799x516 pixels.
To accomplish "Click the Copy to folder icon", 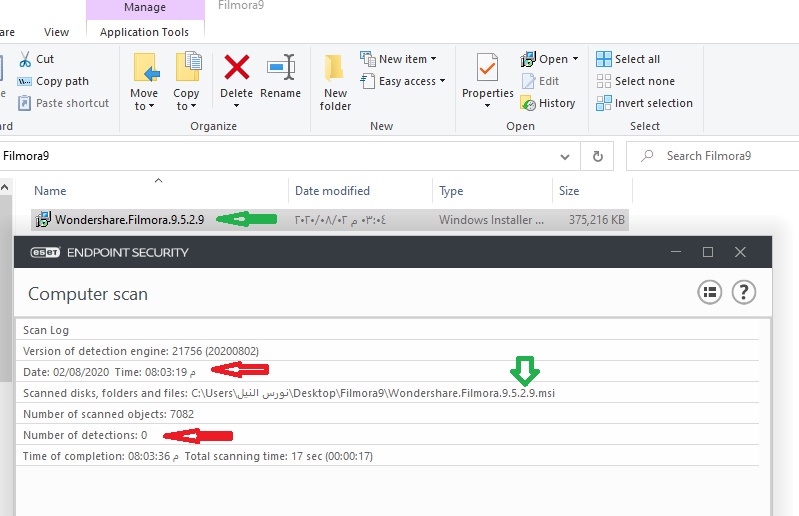I will tap(187, 68).
